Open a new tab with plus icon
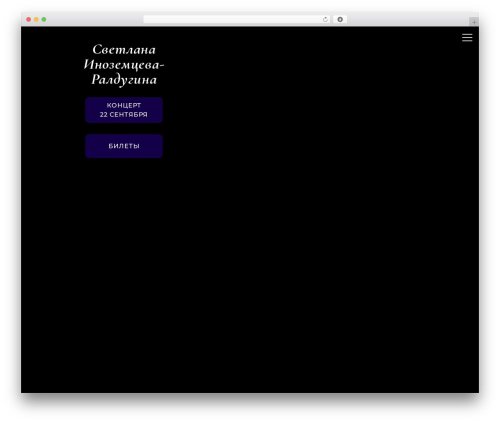500x423 pixels. 474,22
